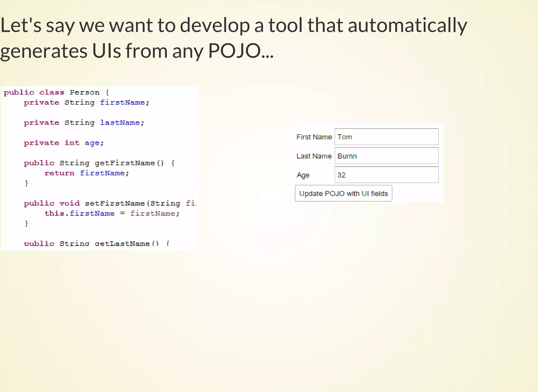Click 'private String lastName;' declaration line
Image resolution: width=538 pixels, height=392 pixels.
84,123
